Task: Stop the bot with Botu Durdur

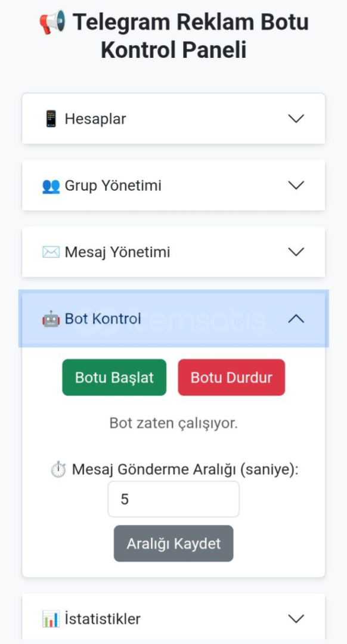Action: (x=231, y=377)
